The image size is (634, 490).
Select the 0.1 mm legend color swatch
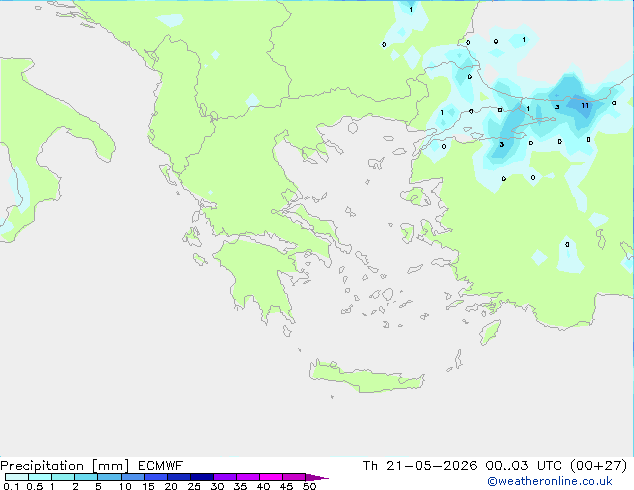[x=17, y=477]
